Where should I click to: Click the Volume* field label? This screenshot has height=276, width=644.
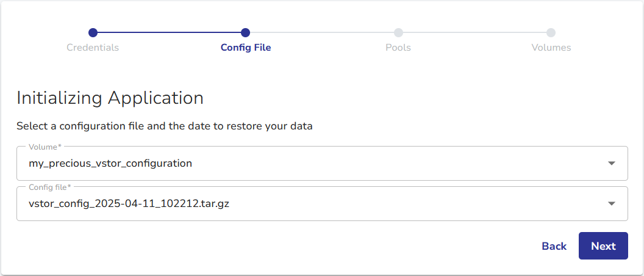click(x=45, y=147)
